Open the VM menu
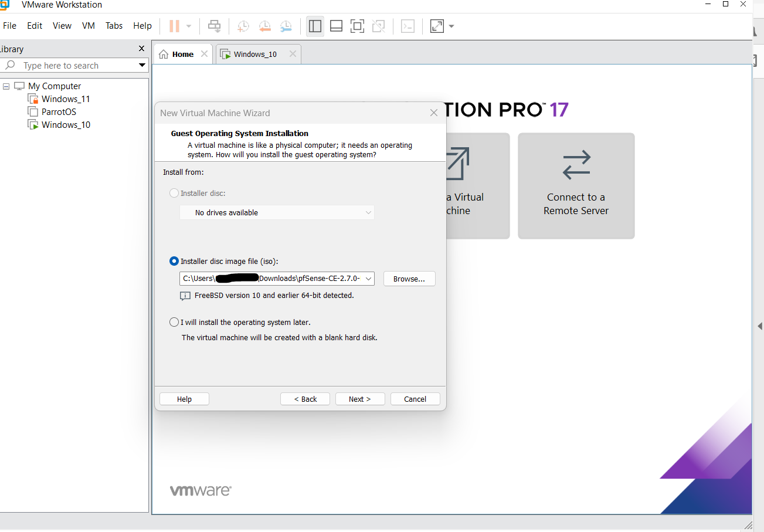The width and height of the screenshot is (764, 532). [x=89, y=26]
